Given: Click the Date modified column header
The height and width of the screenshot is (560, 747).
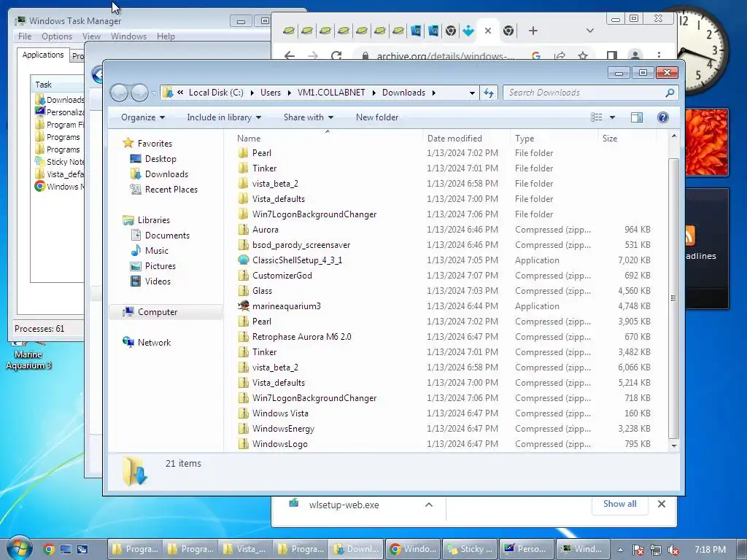Looking at the screenshot, I should click(x=466, y=138).
